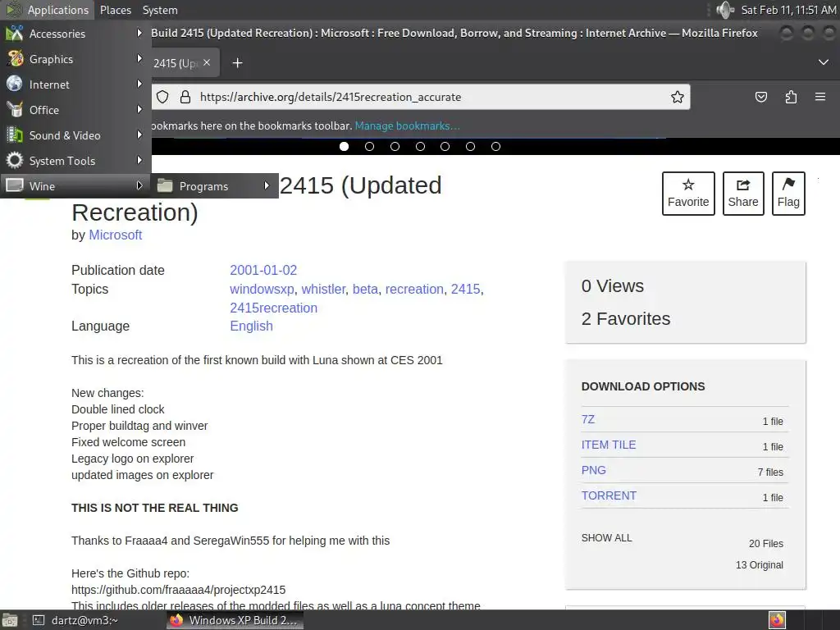Expand the Programs submenu under Wine
The image size is (840, 630).
click(214, 186)
